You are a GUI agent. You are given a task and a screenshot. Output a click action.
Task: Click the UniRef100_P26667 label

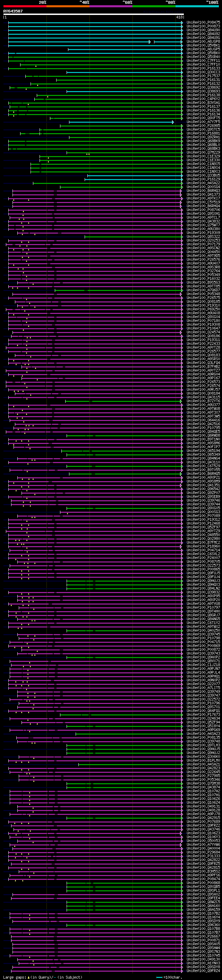pos(203,937)
